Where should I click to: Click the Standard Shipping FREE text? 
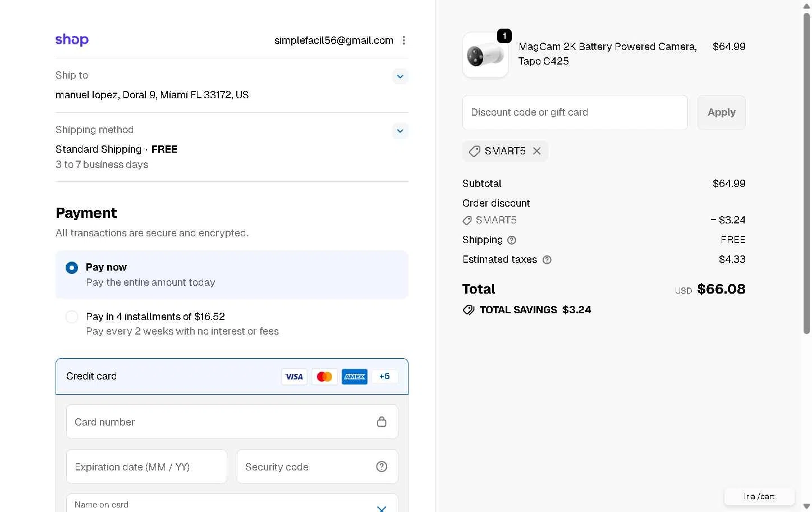(x=116, y=149)
